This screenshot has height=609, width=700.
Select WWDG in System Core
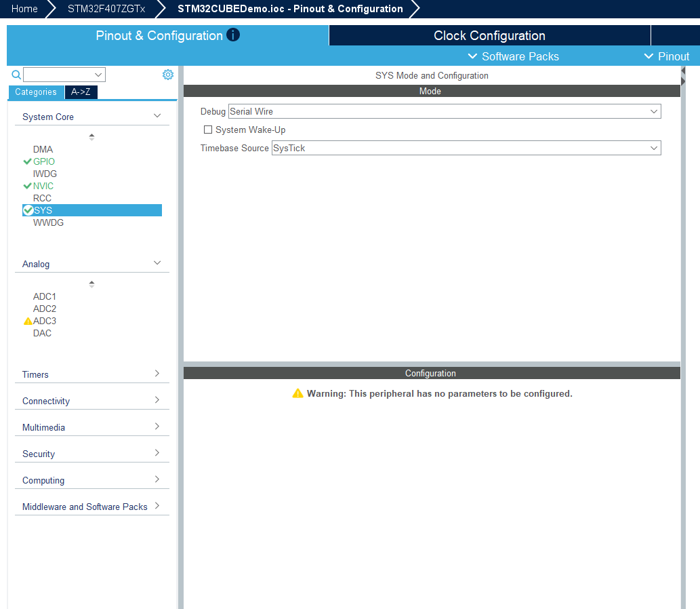point(48,222)
